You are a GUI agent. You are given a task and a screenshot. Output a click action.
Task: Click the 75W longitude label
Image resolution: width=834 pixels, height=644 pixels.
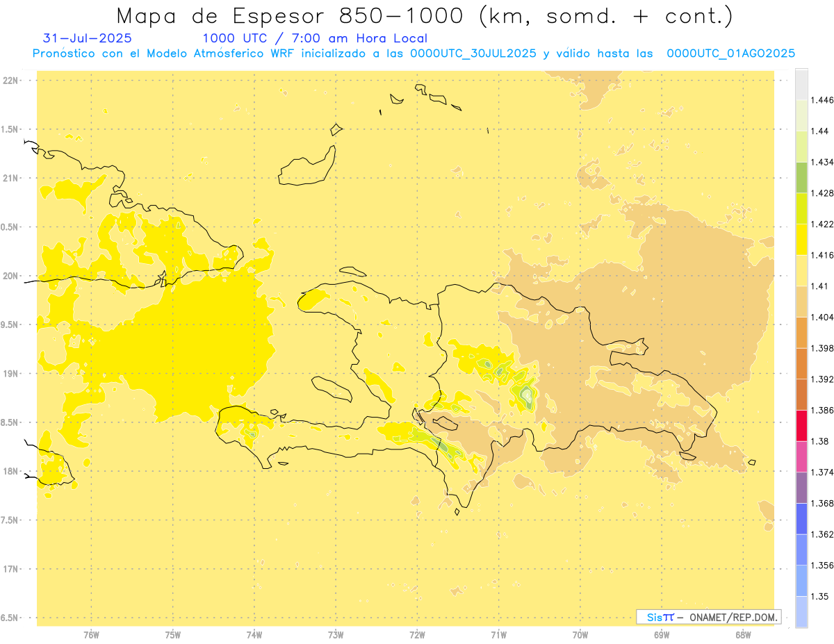pos(172,635)
